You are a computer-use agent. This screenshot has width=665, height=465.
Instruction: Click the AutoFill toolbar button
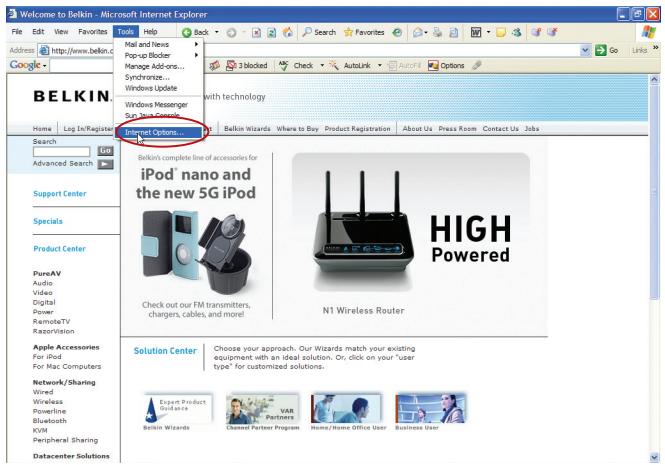point(404,65)
